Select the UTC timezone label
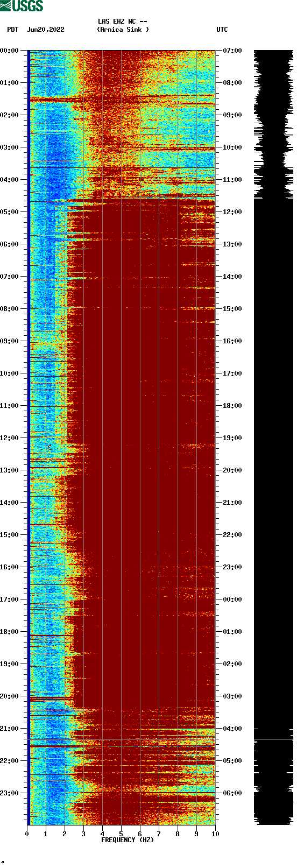This screenshot has width=297, height=868. [222, 30]
